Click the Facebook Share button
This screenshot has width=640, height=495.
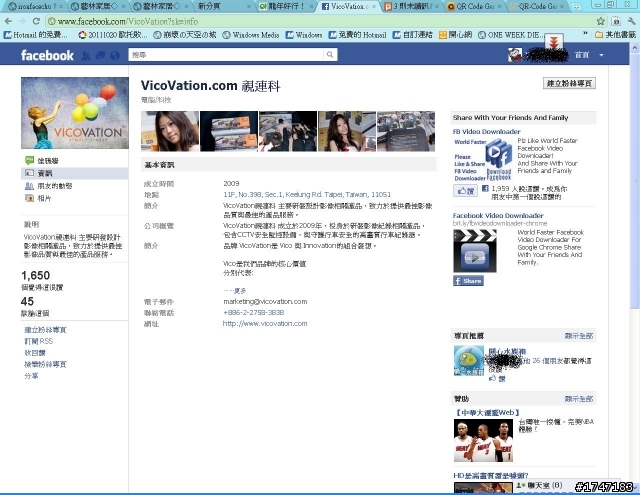(468, 281)
